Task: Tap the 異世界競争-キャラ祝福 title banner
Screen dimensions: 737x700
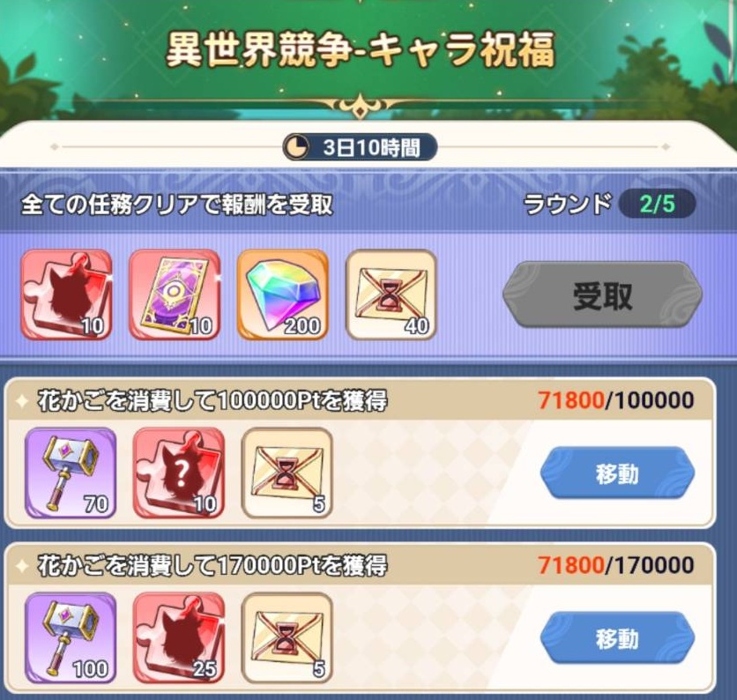Action: point(361,49)
